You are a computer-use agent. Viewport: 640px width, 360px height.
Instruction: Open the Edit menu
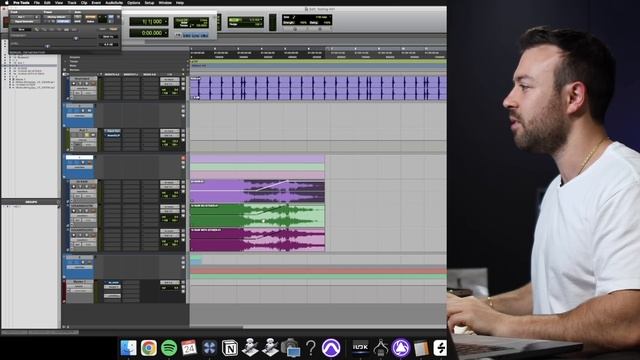tap(47, 2)
